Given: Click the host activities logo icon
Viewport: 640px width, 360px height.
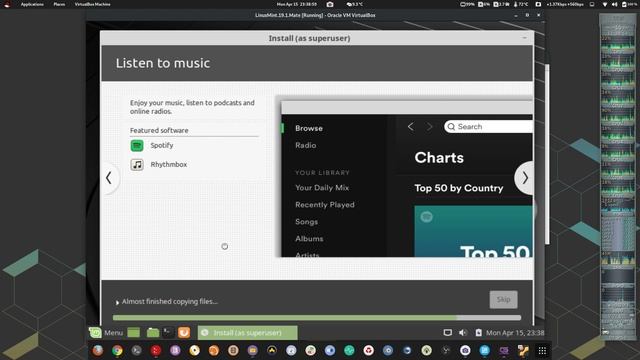Looking at the screenshot, I should pos(7,4).
